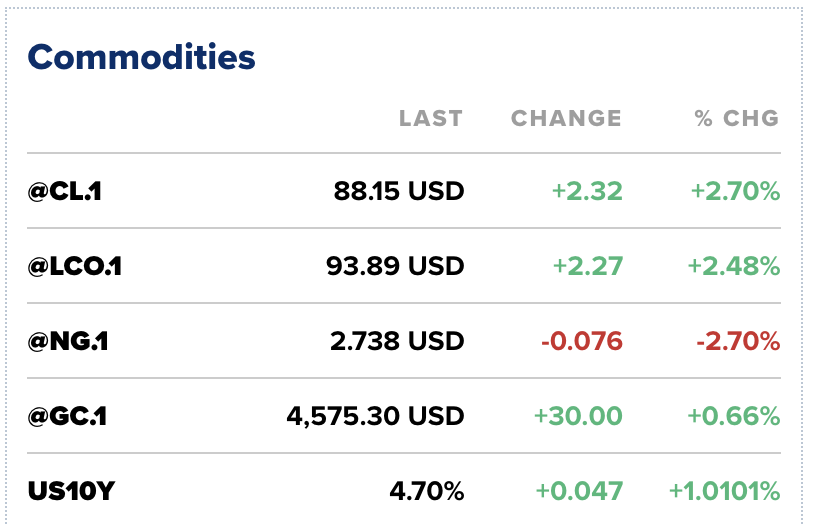Open the US10Y treasury yield ticker
This screenshot has height=526, width=816.
71,491
